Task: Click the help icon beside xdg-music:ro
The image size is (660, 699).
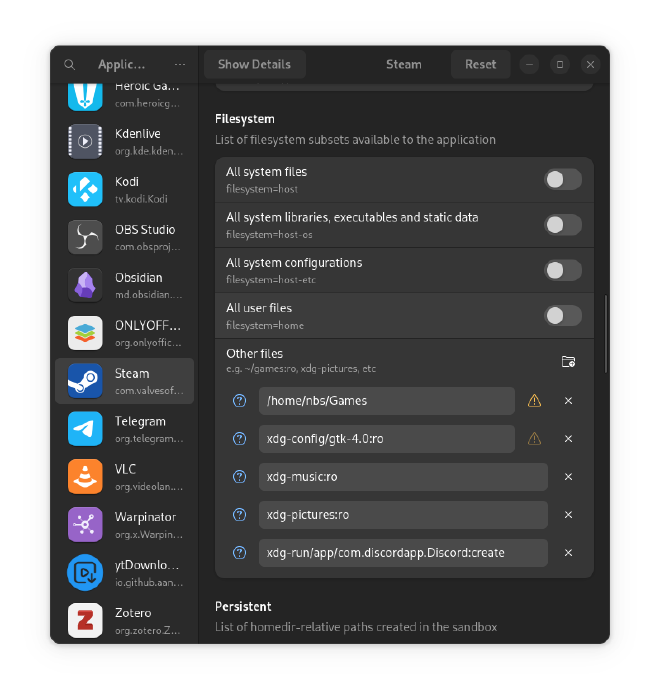Action: click(239, 477)
